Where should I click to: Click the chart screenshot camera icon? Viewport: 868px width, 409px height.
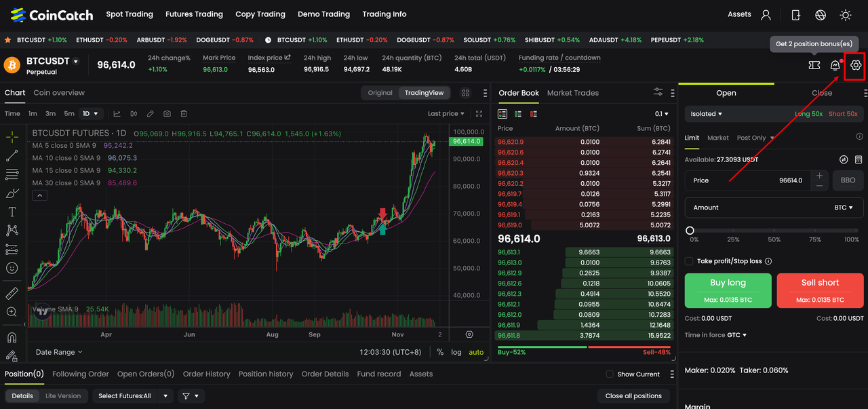pyautogui.click(x=167, y=114)
